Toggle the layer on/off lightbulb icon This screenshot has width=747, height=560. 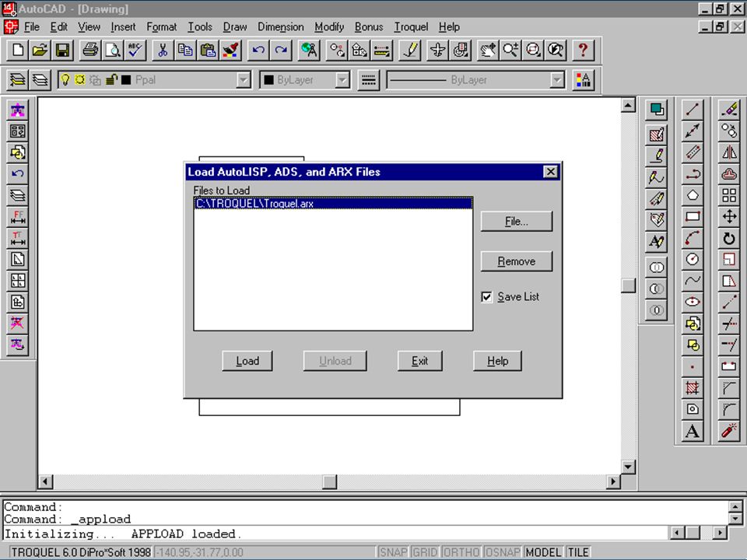point(65,80)
